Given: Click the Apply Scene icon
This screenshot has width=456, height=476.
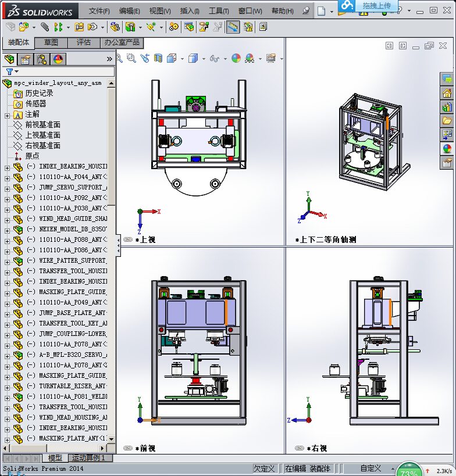Looking at the screenshot, I should [250, 58].
